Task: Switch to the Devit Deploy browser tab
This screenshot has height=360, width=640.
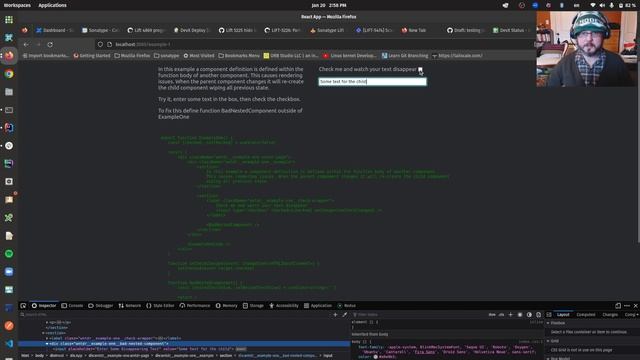Action: [x=191, y=30]
